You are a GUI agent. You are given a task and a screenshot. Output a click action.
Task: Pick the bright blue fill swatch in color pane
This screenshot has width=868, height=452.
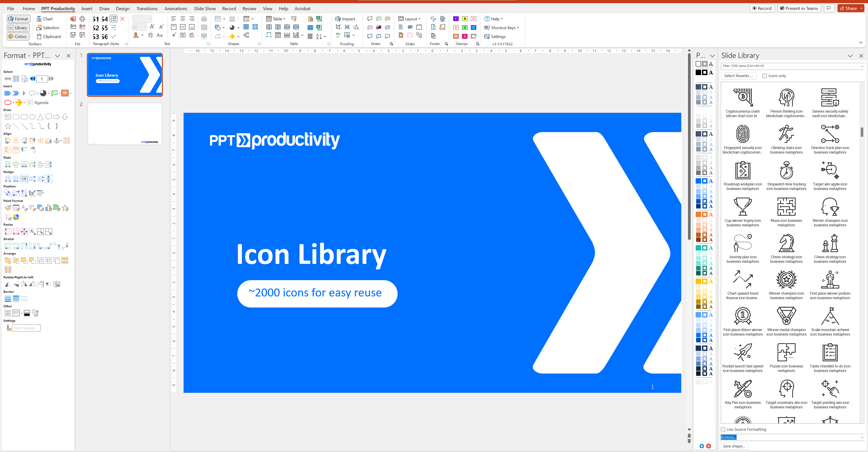click(x=698, y=181)
